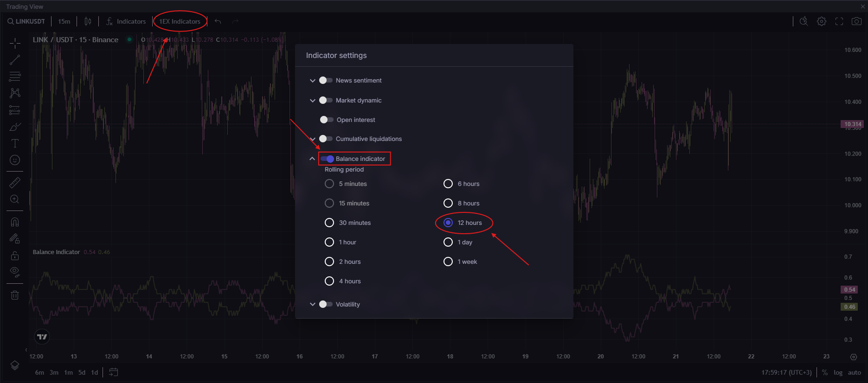Enable the News sentiment toggle

pos(326,80)
